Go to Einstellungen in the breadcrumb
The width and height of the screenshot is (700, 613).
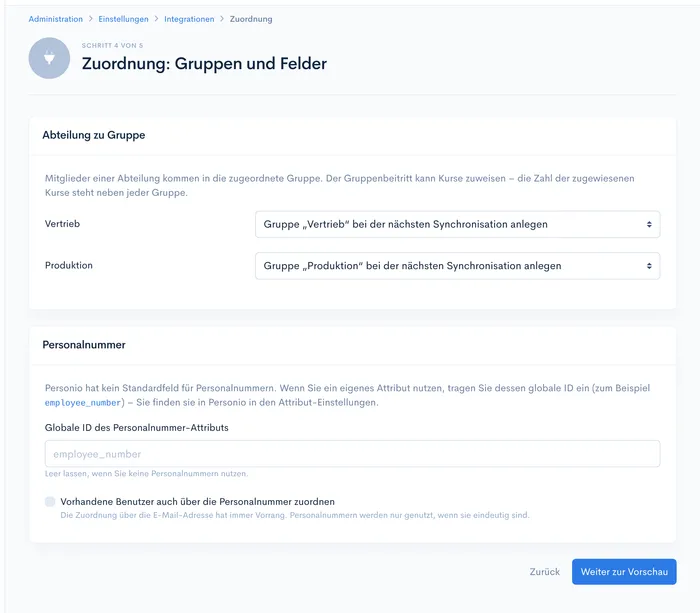pyautogui.click(x=123, y=19)
